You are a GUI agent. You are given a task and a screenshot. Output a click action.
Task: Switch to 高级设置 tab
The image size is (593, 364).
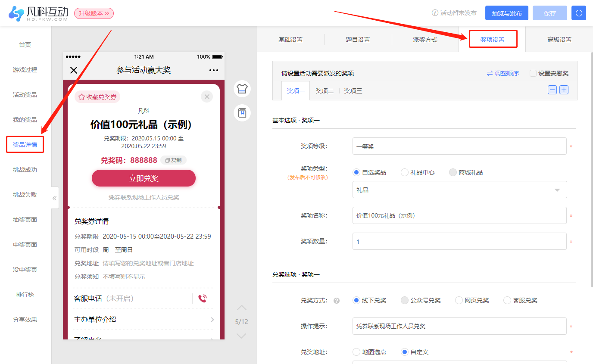point(559,40)
